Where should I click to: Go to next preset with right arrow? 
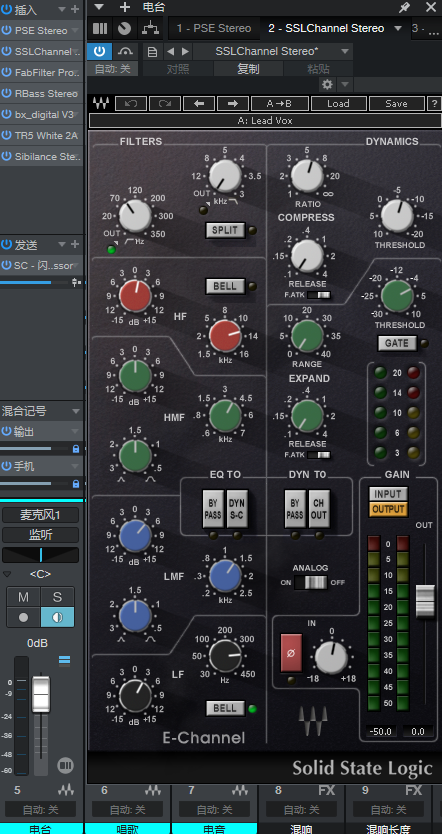233,103
